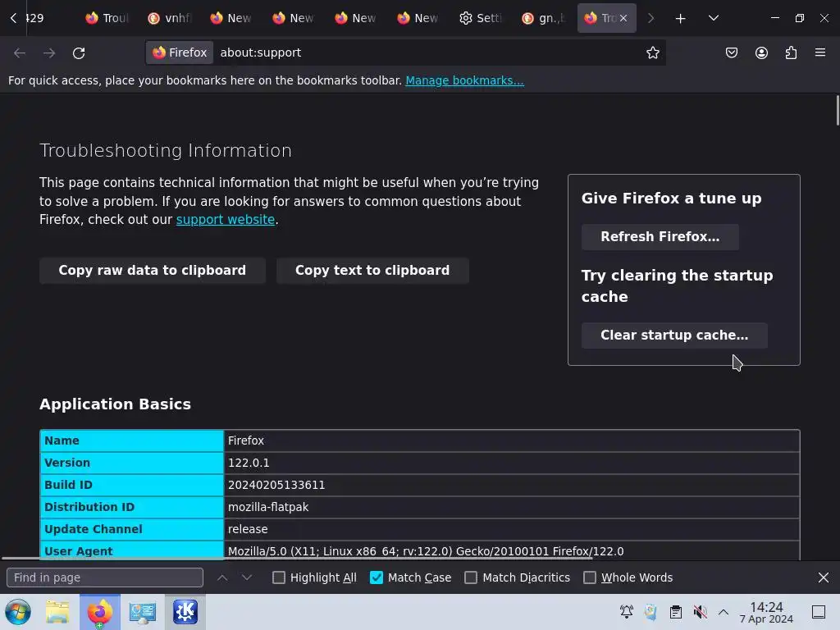Enable the Match Diacritics checkbox

coord(471,577)
